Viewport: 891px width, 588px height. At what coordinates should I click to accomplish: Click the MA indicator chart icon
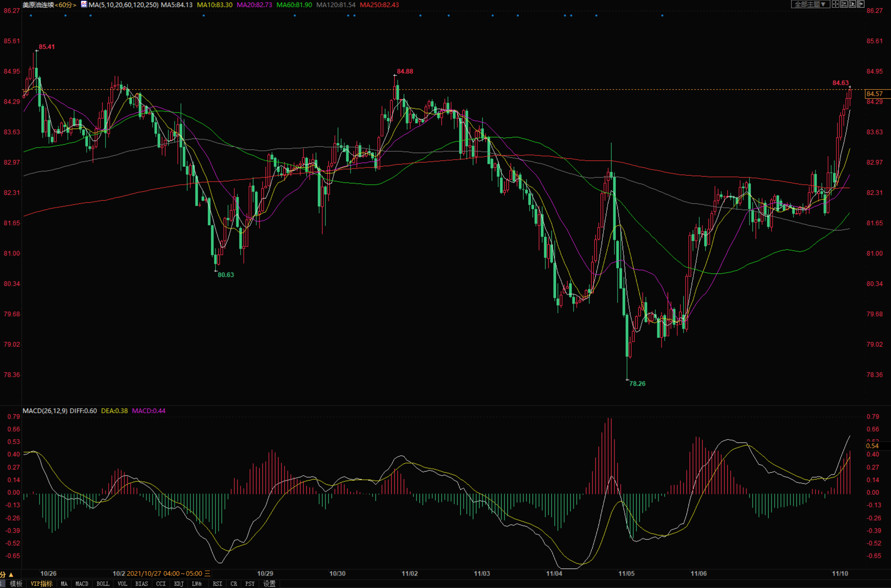coord(84,5)
